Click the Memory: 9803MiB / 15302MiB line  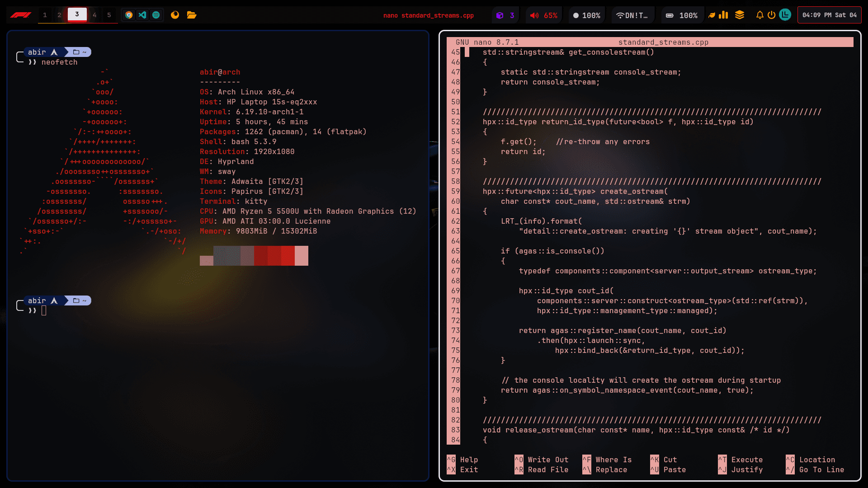tap(259, 231)
